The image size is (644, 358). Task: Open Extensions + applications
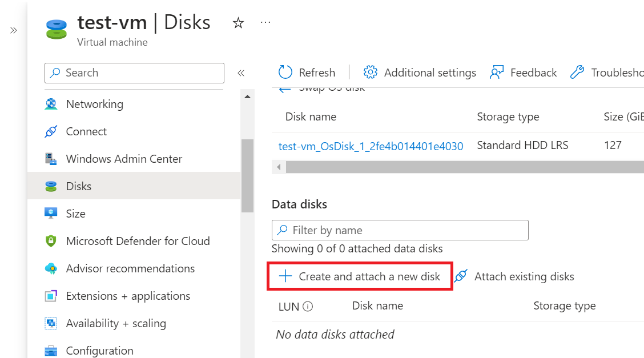coord(128,296)
